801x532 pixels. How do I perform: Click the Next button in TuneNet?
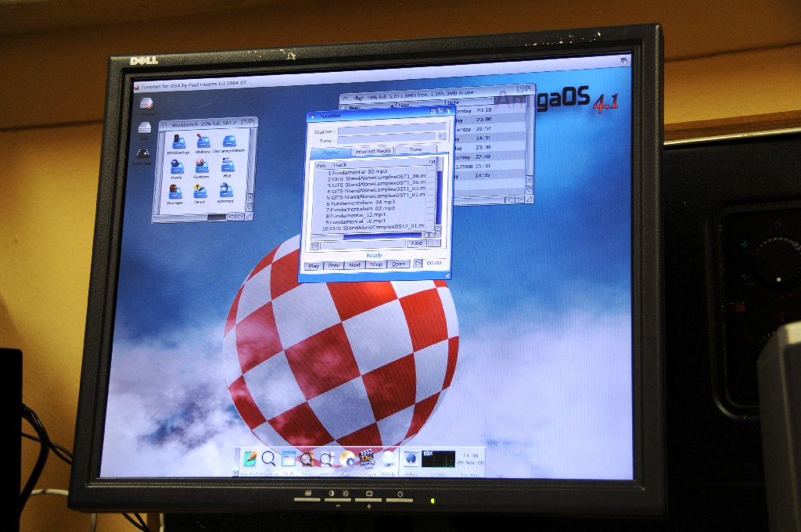[x=355, y=265]
